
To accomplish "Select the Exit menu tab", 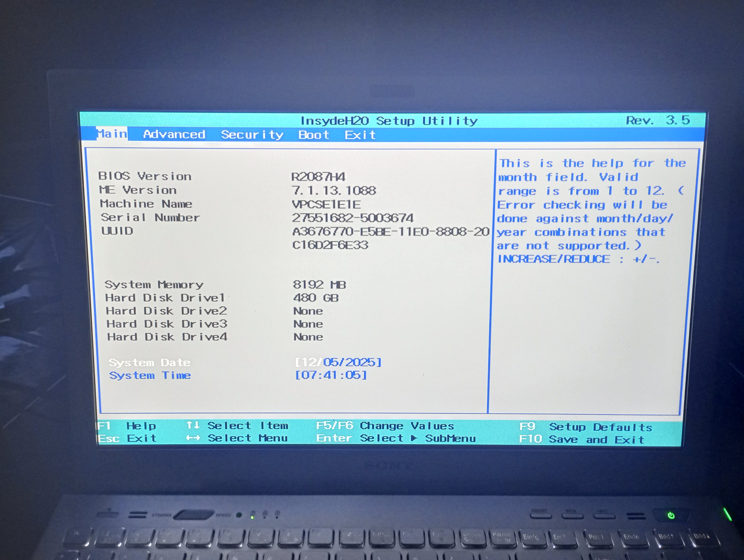I will [x=360, y=135].
